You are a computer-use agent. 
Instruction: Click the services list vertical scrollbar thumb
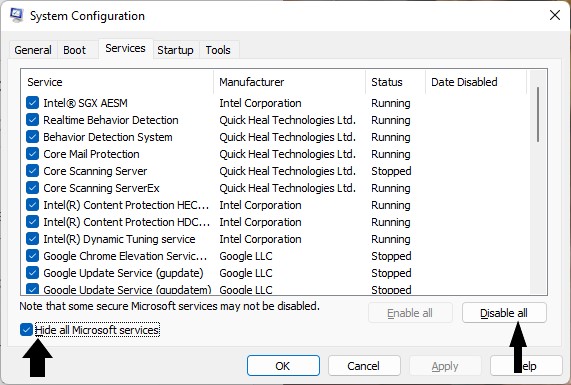tap(538, 114)
